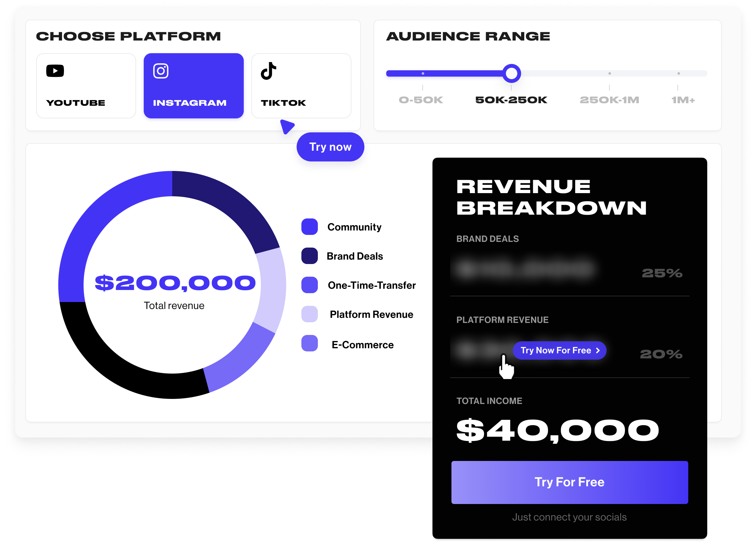The height and width of the screenshot is (542, 756).
Task: Click the Community legend color square
Action: (x=309, y=227)
